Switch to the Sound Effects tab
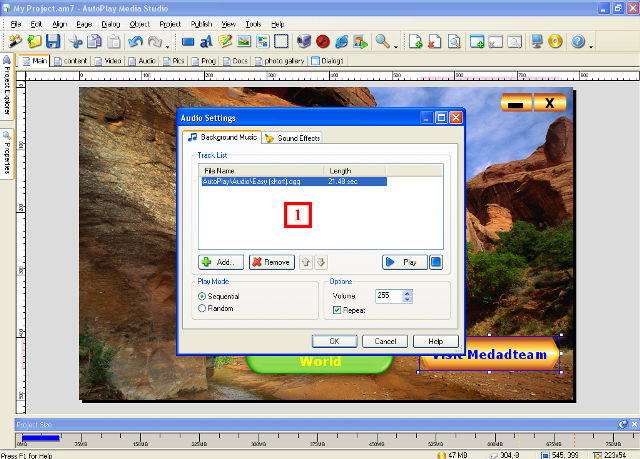 pyautogui.click(x=292, y=138)
